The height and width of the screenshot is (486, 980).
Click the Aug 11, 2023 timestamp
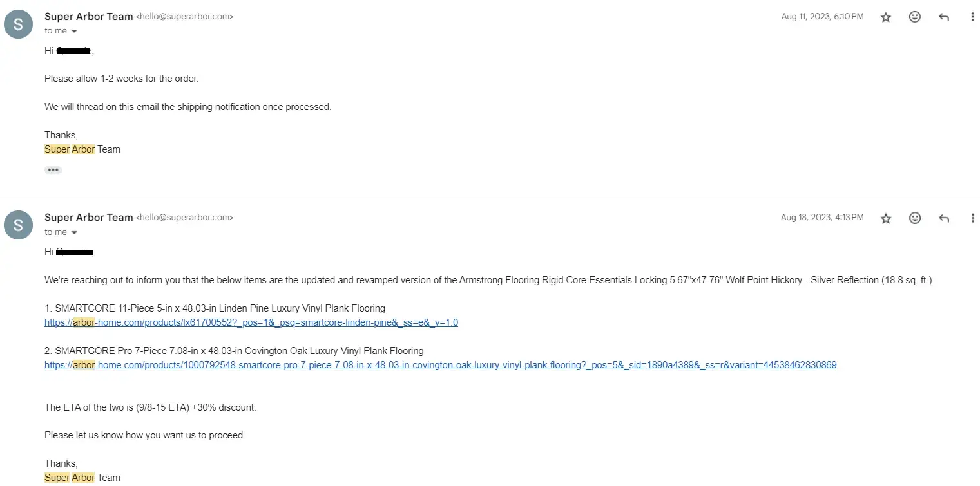822,17
